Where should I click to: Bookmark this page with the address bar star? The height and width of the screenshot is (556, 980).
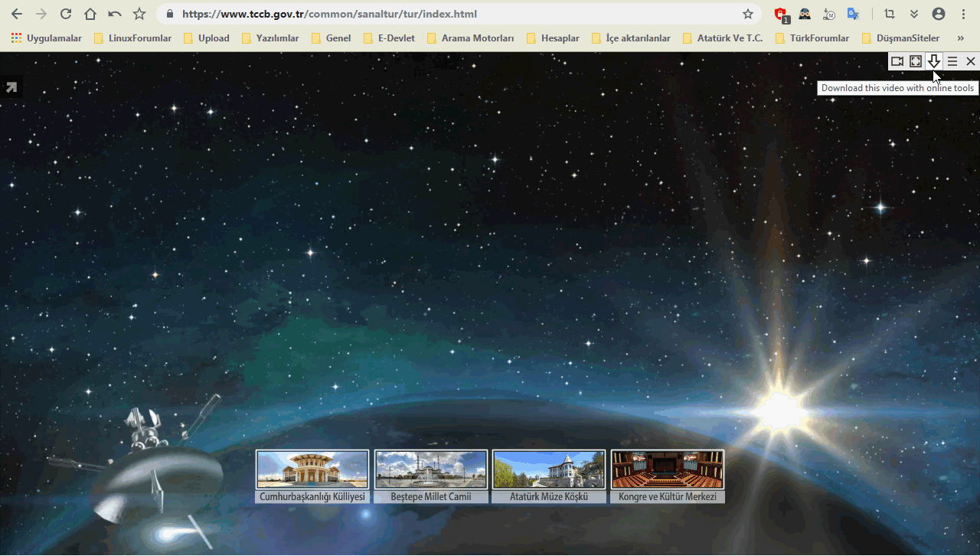748,14
